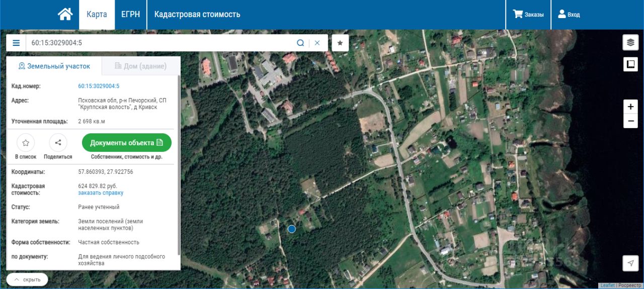
Task: Select the Земельный участок tab
Action: click(54, 66)
